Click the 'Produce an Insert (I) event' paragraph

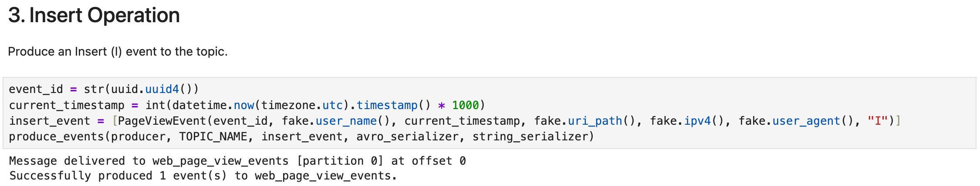pos(118,52)
